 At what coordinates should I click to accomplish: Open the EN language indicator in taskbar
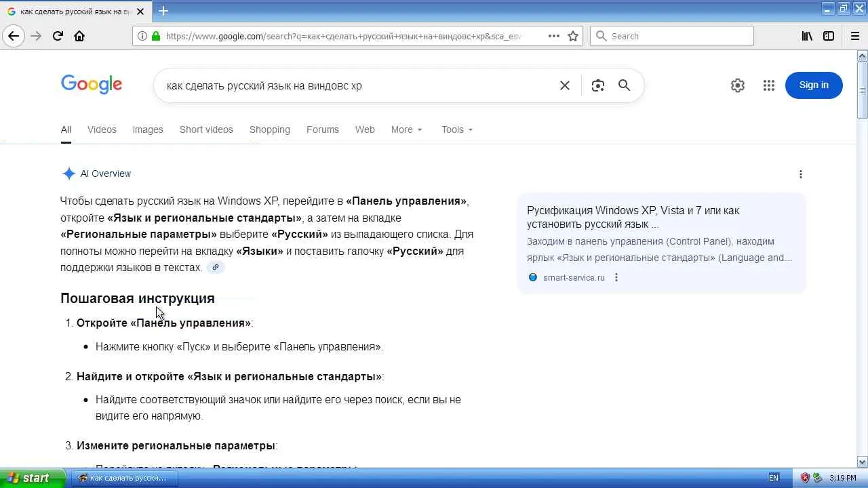(774, 478)
